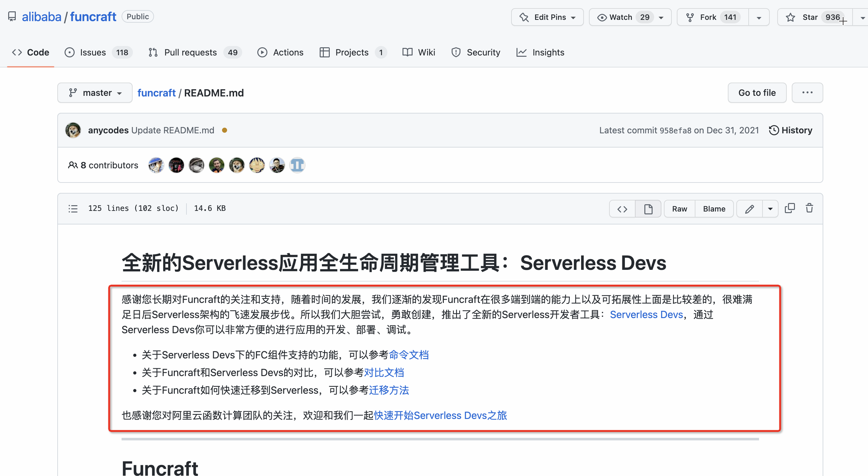View file History

tap(791, 130)
